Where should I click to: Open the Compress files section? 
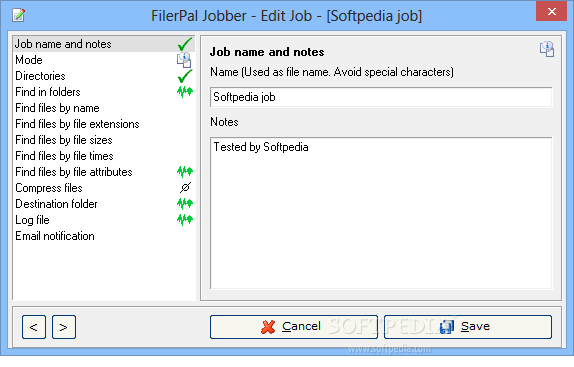pyautogui.click(x=104, y=188)
